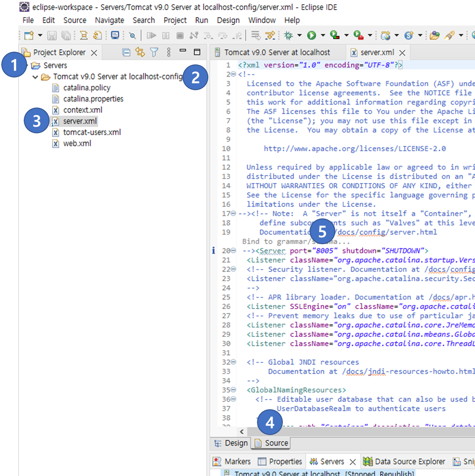Open the Markers view tab
This screenshot has width=475, height=476.
(232, 462)
